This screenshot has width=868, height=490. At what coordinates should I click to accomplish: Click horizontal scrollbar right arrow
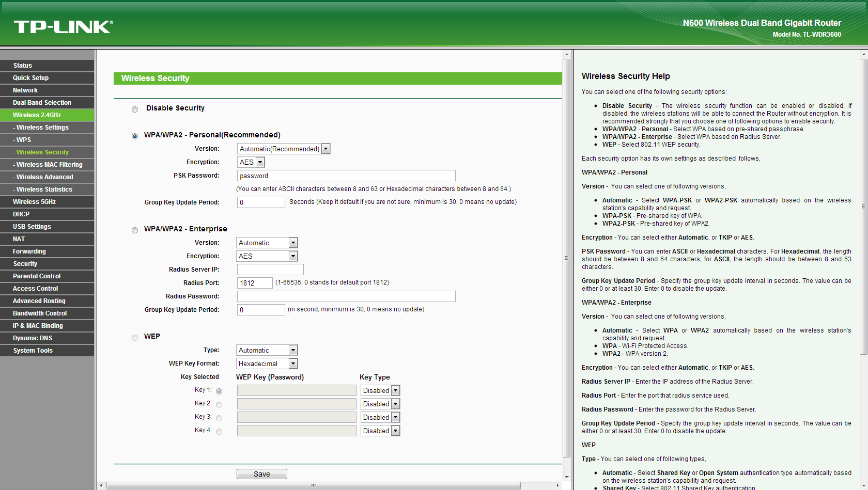click(x=557, y=485)
